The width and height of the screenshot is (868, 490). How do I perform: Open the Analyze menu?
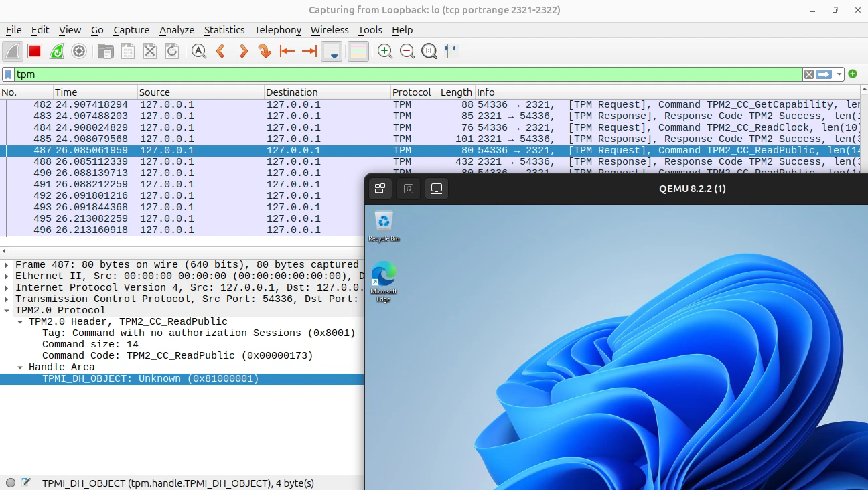(x=176, y=30)
